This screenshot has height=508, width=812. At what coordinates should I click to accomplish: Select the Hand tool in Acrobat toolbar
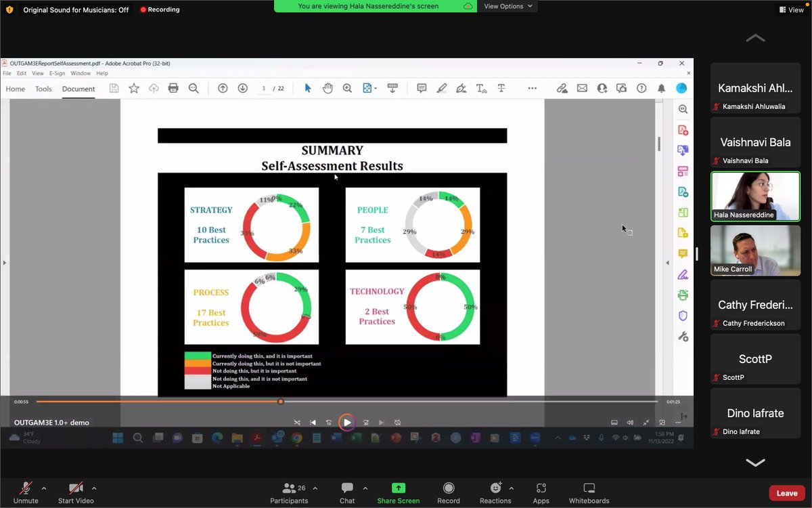click(x=328, y=88)
